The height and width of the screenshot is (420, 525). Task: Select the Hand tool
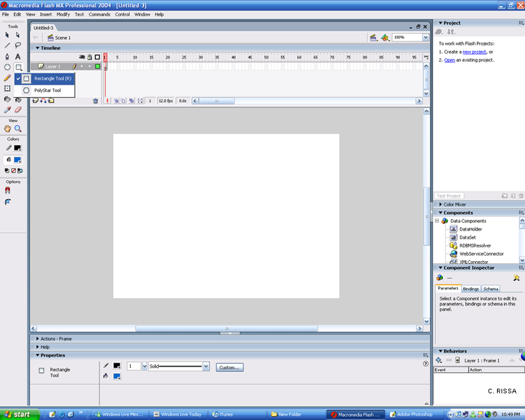click(x=7, y=128)
